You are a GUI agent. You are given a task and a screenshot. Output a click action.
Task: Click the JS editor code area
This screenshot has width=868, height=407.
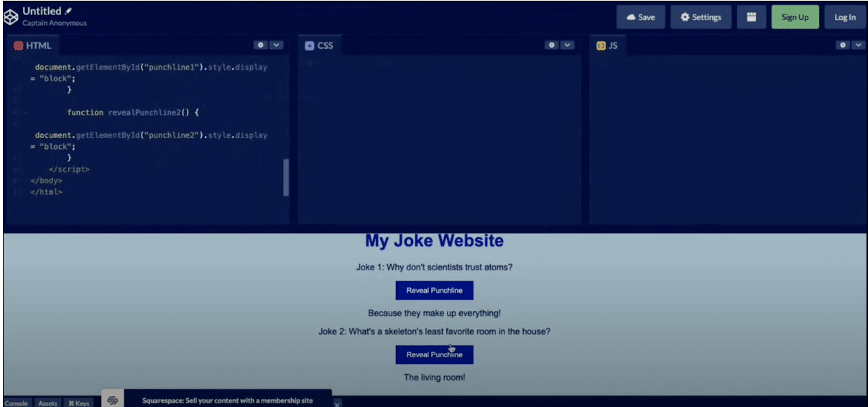click(x=728, y=140)
